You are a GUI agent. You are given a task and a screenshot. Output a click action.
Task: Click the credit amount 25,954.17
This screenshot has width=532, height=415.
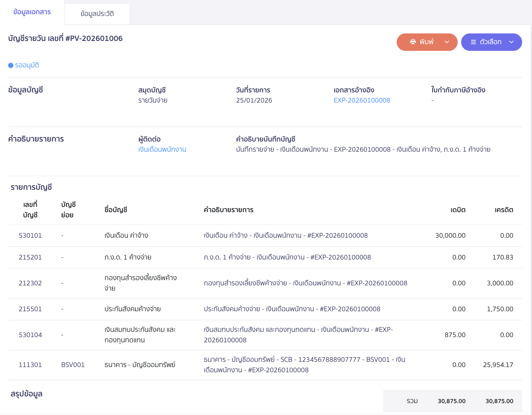click(x=498, y=365)
